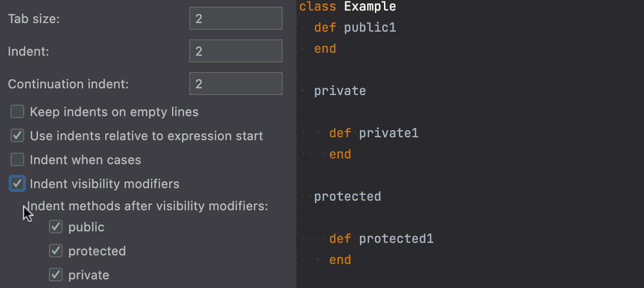Image resolution: width=644 pixels, height=288 pixels.
Task: Click the Tab size input field
Action: pos(235,19)
